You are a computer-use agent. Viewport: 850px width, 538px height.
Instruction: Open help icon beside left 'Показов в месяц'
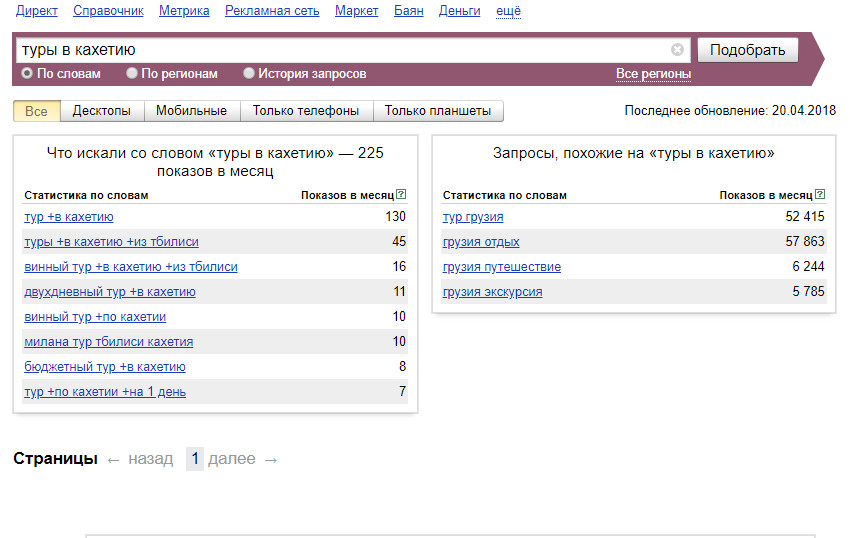click(401, 194)
